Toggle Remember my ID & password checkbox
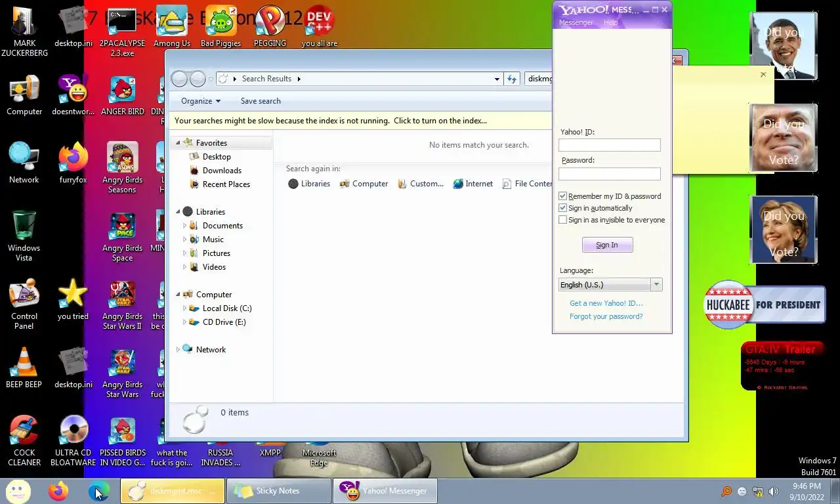Screen dimensions: 840x504 click(562, 196)
